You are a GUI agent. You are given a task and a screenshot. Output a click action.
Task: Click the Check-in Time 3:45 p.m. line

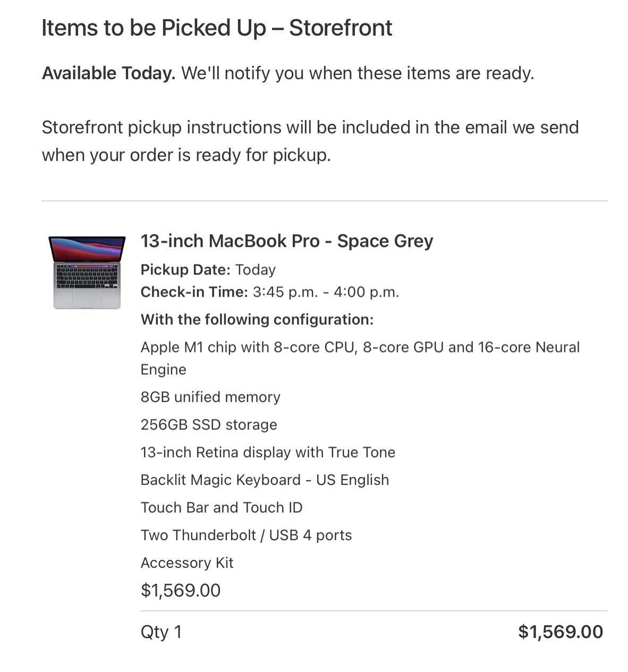point(269,292)
